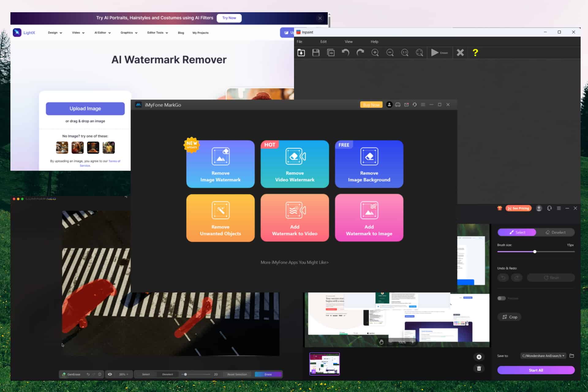
Task: Toggle the Preview switch in AniEraser
Action: click(x=501, y=298)
